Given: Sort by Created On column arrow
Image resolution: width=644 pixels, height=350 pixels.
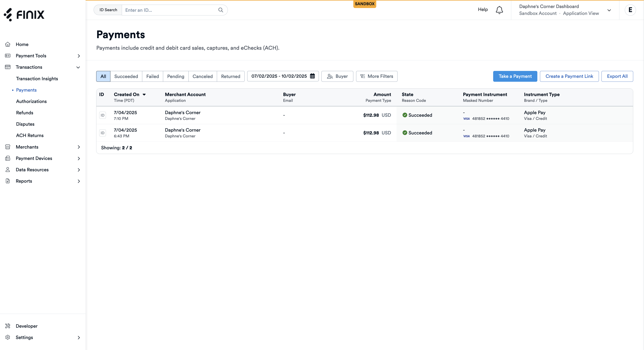Looking at the screenshot, I should [x=144, y=94].
